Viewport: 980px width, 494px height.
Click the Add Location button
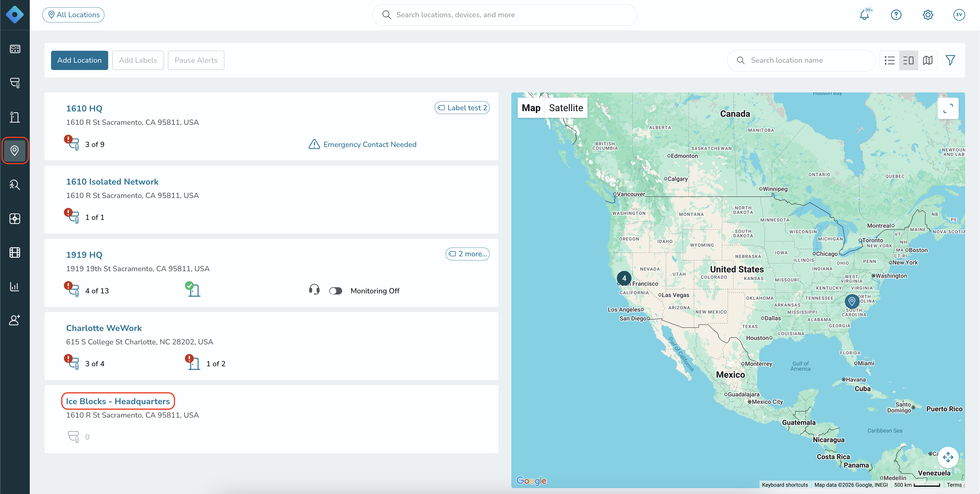pos(80,60)
